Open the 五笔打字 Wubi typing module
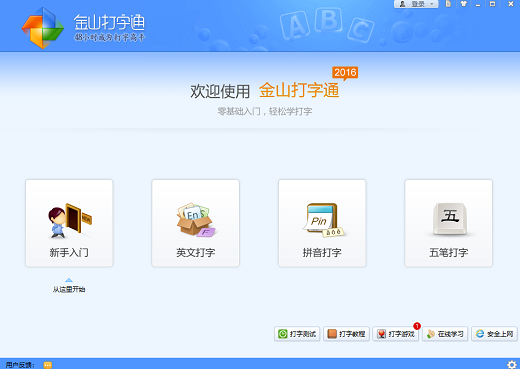The height and width of the screenshot is (369, 520). 448,223
